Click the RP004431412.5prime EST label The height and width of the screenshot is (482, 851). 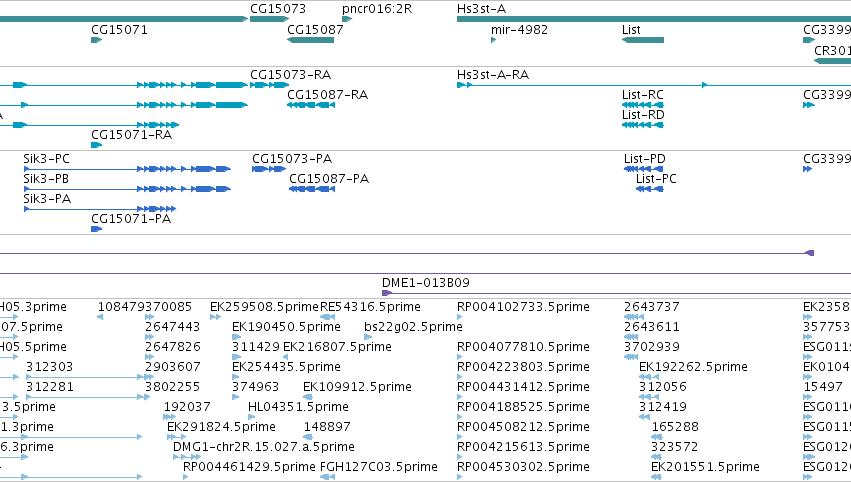tap(523, 387)
